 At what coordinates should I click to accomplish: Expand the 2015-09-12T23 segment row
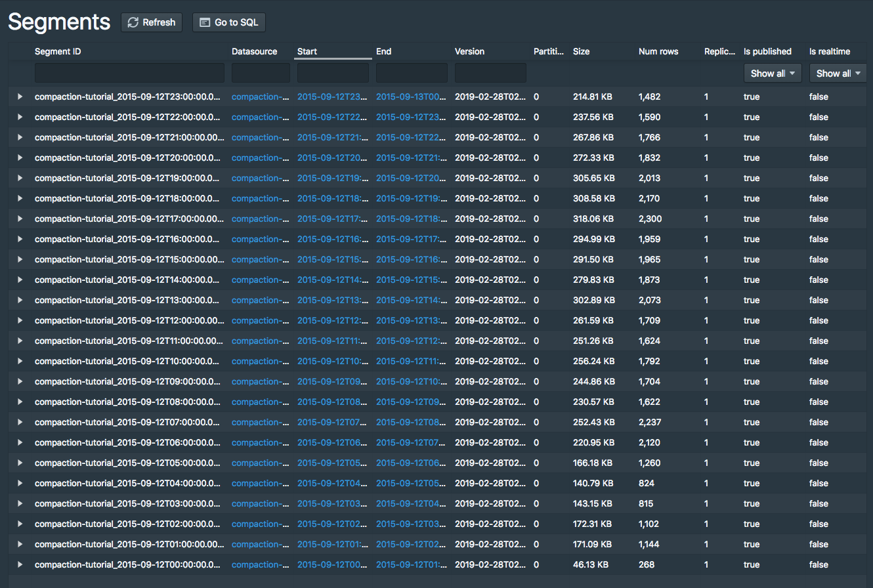coord(19,96)
